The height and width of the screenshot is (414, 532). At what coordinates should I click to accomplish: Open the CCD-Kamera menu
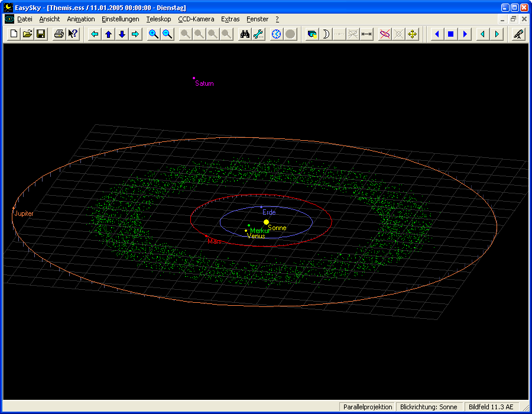click(196, 19)
